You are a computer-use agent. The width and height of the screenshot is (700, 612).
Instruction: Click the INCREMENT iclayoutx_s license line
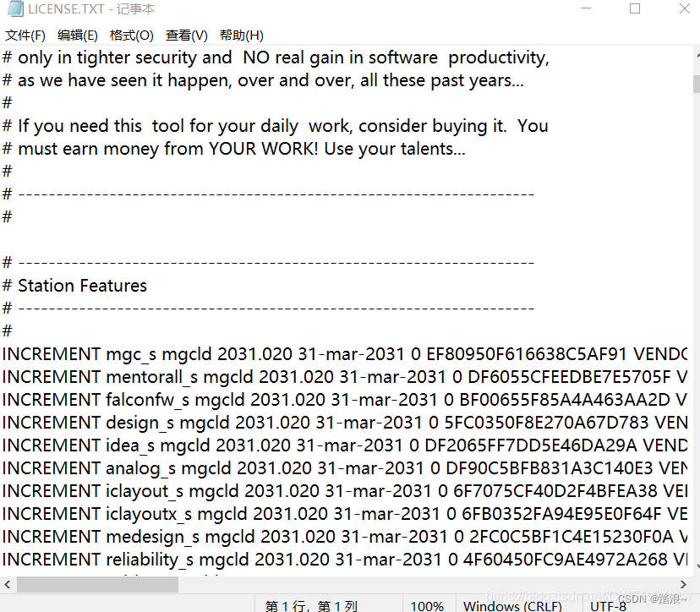344,514
